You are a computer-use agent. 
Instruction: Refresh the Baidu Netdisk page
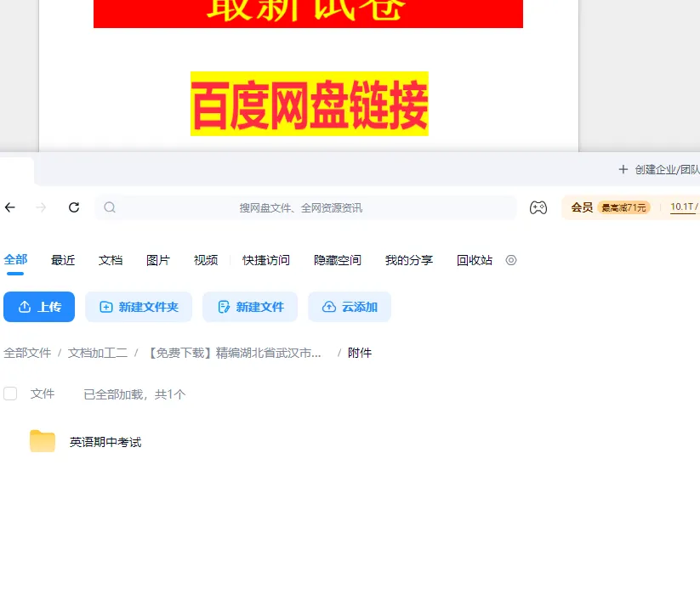coord(74,207)
